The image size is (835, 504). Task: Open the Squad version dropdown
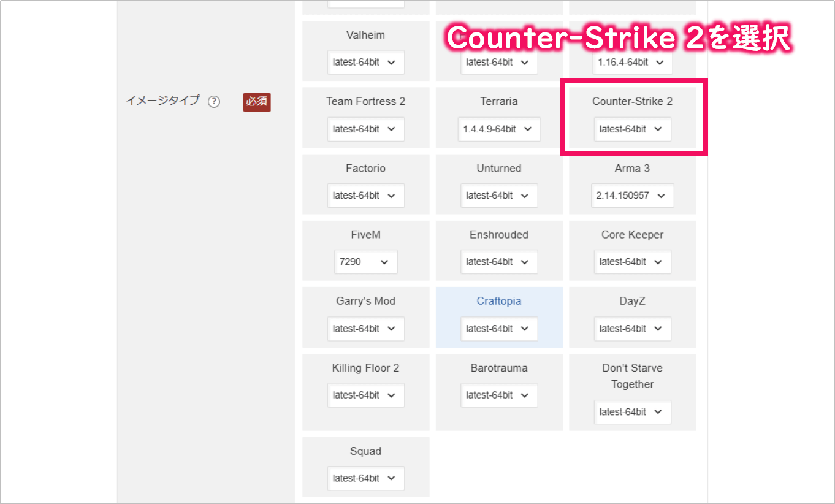pos(365,478)
